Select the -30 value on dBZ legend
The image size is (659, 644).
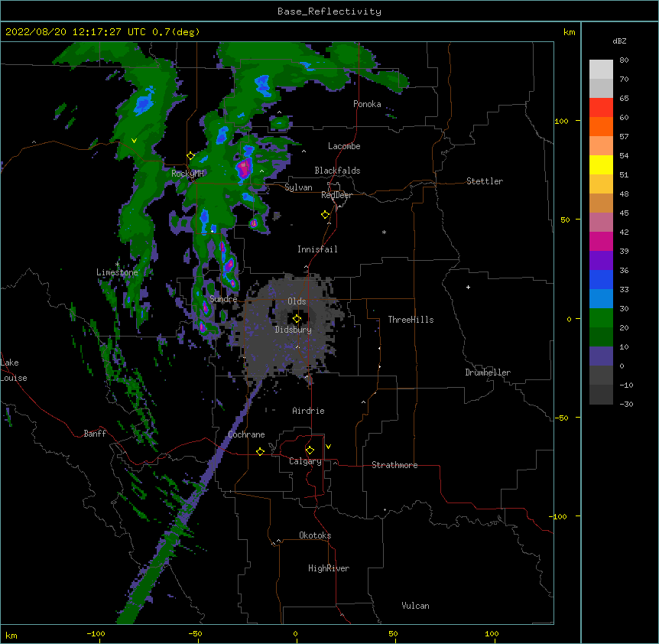click(626, 404)
